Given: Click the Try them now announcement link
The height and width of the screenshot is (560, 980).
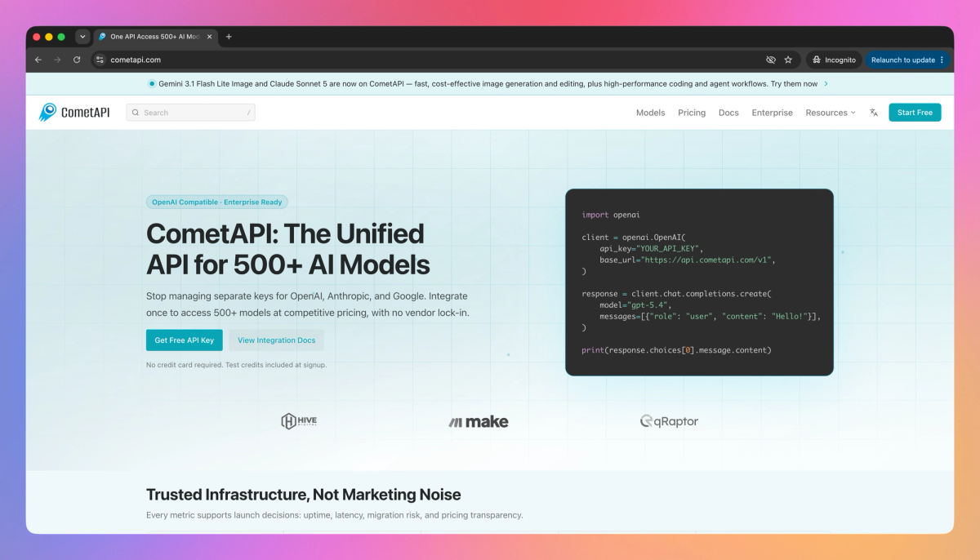Looking at the screenshot, I should pyautogui.click(x=794, y=83).
